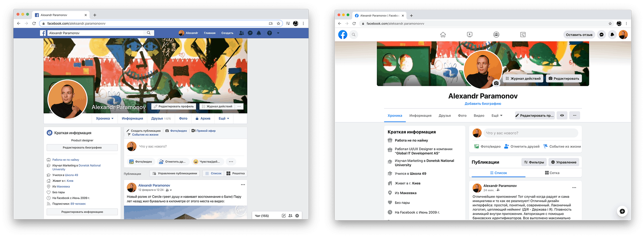Select the Список tab in the right window
The width and height of the screenshot is (644, 237).
498,173
